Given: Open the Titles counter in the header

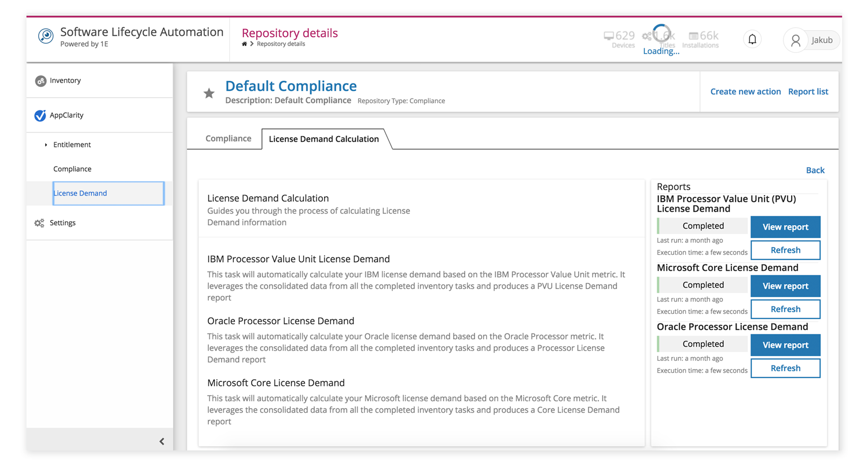Looking at the screenshot, I should [659, 39].
